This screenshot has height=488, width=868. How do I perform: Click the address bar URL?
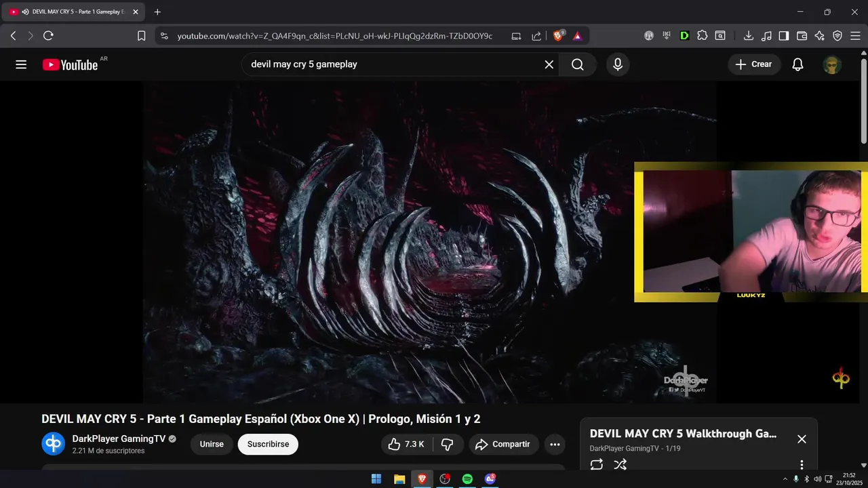335,36
